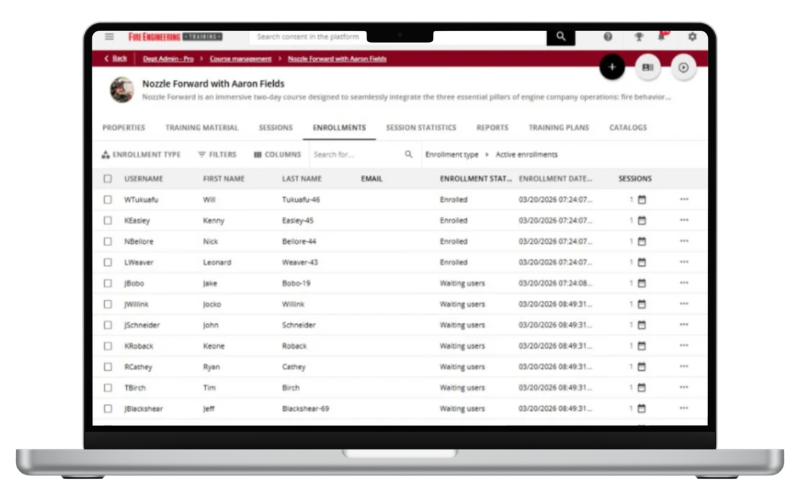The height and width of the screenshot is (500, 800).
Task: Switch to the Catalogs tab
Action: click(628, 128)
